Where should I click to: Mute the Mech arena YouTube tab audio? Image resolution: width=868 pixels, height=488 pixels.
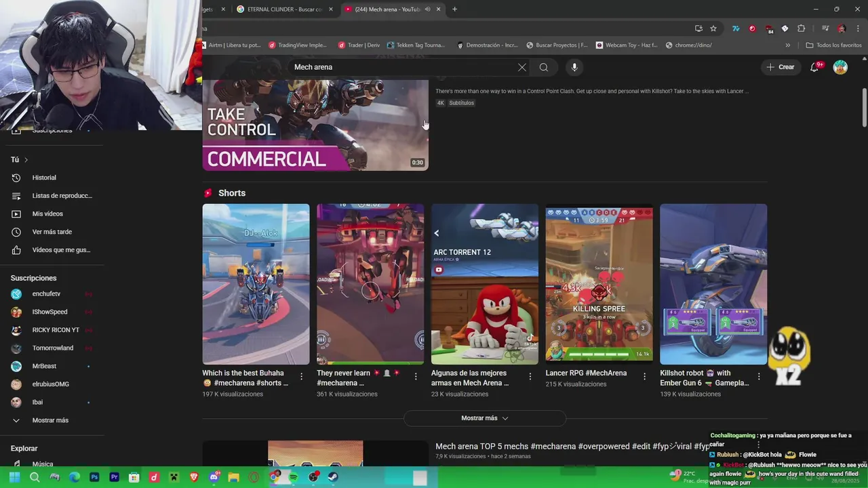[x=427, y=9]
